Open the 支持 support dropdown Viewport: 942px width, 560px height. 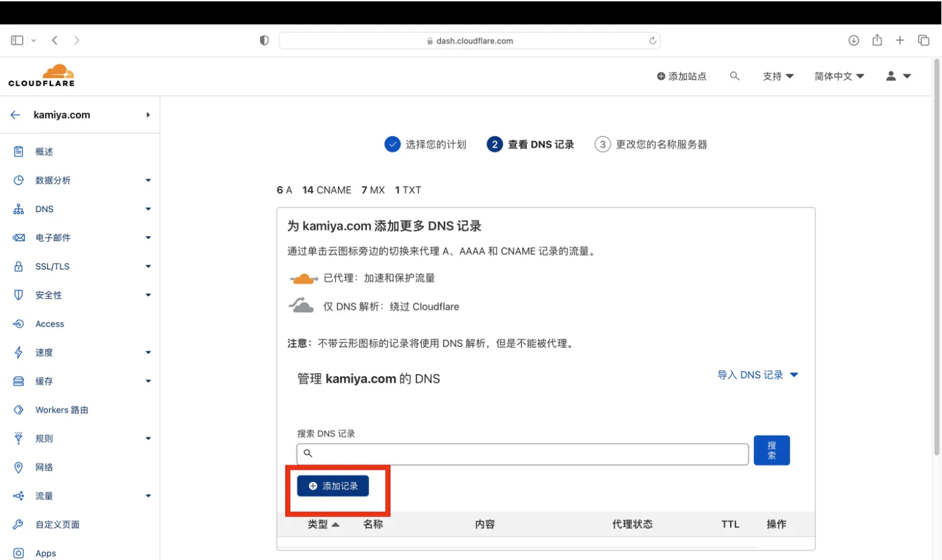click(x=778, y=77)
